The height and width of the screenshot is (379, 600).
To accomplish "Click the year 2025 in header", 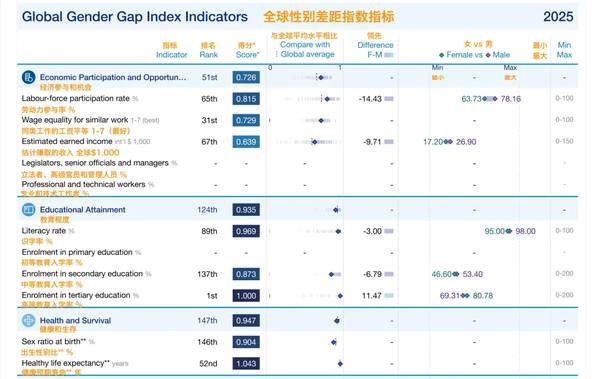I will [x=558, y=16].
